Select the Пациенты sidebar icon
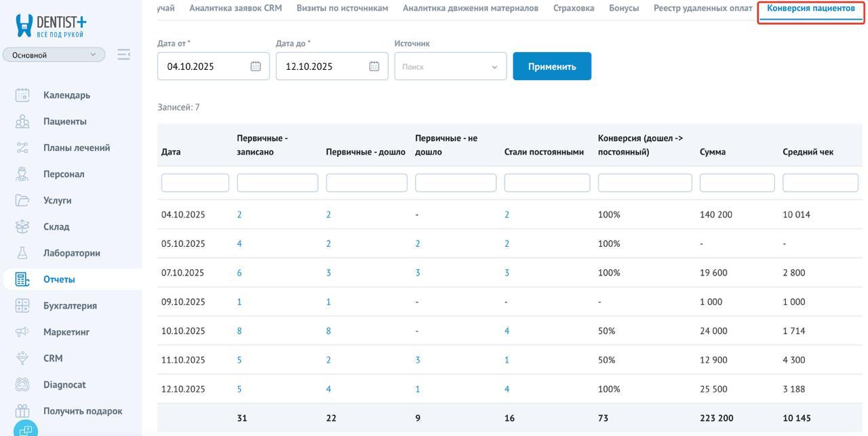This screenshot has height=436, width=868. (22, 121)
